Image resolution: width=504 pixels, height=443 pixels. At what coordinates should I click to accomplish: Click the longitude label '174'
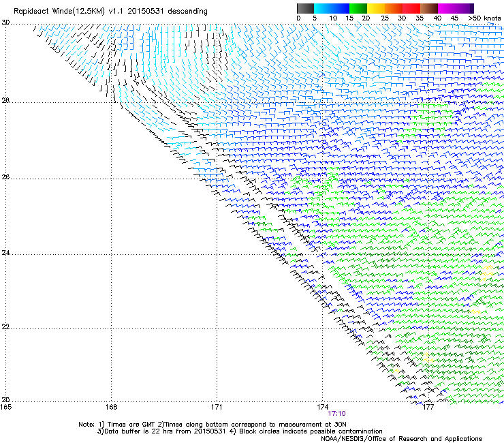322,407
